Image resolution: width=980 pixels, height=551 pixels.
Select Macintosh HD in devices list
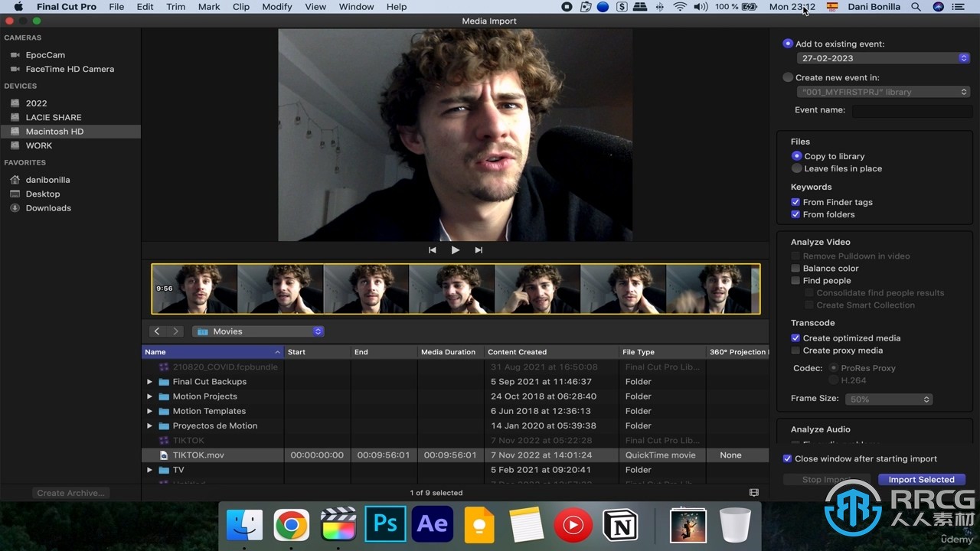point(70,132)
